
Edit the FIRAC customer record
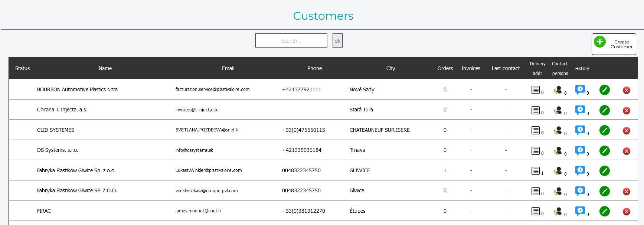point(604,211)
